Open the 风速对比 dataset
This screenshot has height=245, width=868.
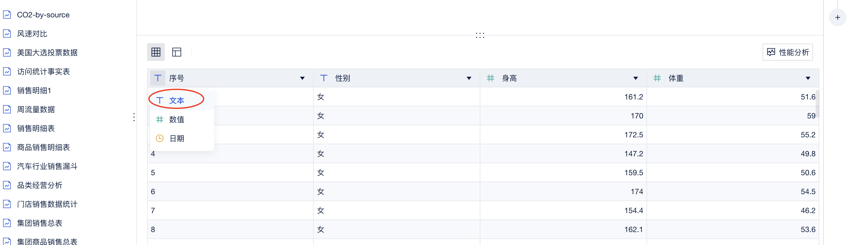click(32, 34)
